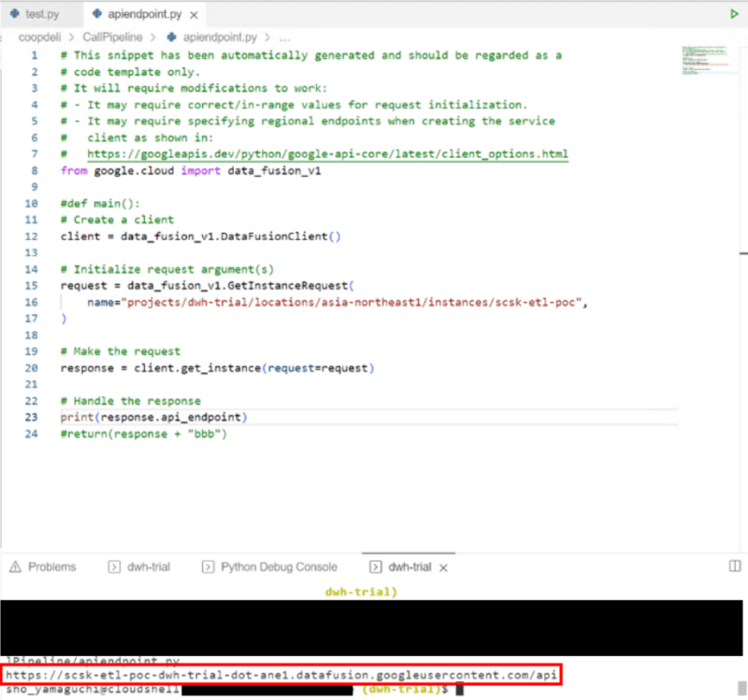
Task: Open the coopdeli breadcrumb folder
Action: [x=40, y=37]
